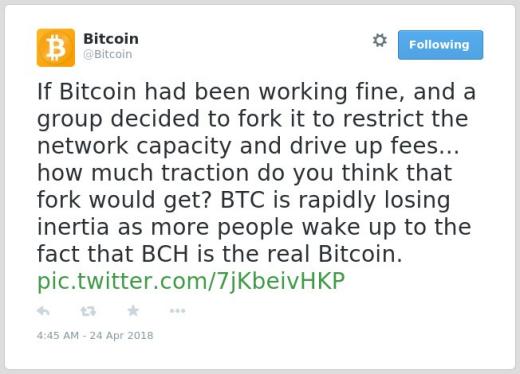Open pic.twitter.com/7jKbeivHKP link
The height and width of the screenshot is (374, 520).
191,282
